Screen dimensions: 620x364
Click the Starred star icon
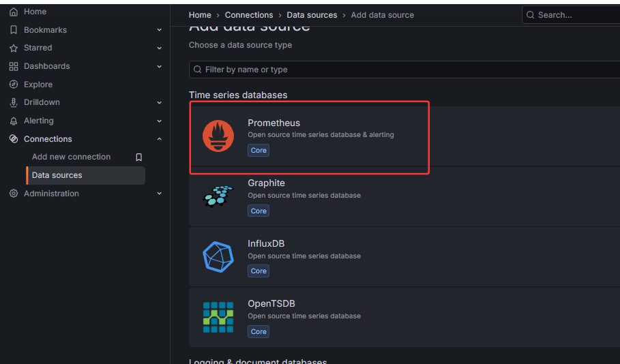(14, 48)
